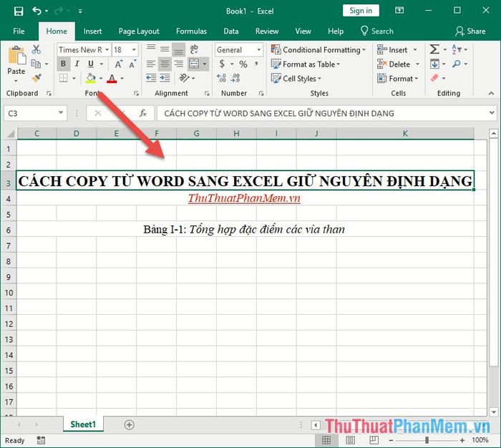This screenshot has height=448, width=501.
Task: Open the General number format dropdown
Action: [259, 50]
